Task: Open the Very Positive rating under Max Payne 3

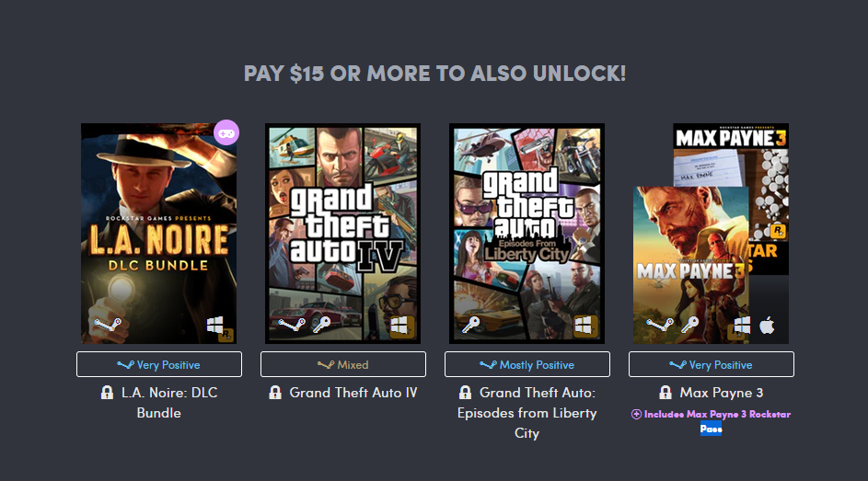Action: click(x=712, y=364)
